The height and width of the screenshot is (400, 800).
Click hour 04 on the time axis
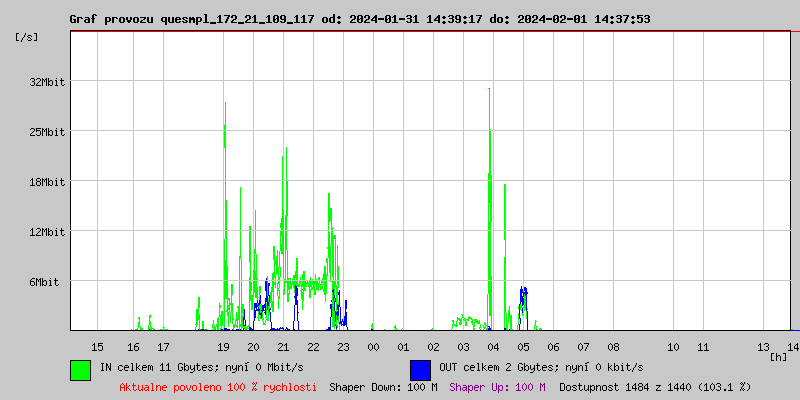tap(493, 346)
